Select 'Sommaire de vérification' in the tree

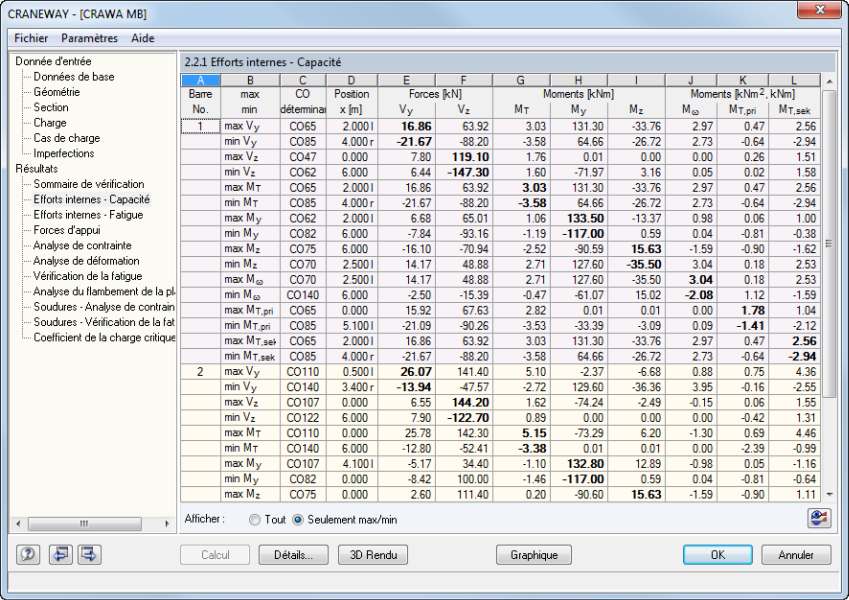[x=88, y=184]
